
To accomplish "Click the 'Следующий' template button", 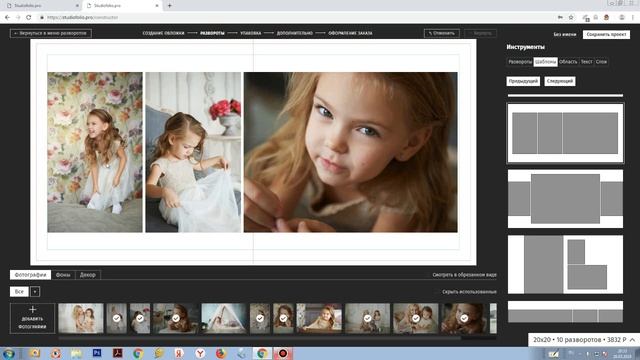I will pyautogui.click(x=560, y=81).
